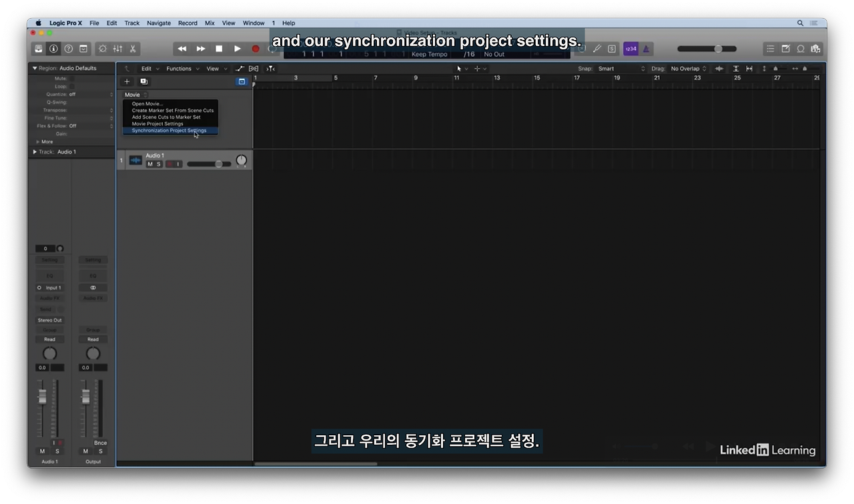Open the Library panel button

(39, 49)
